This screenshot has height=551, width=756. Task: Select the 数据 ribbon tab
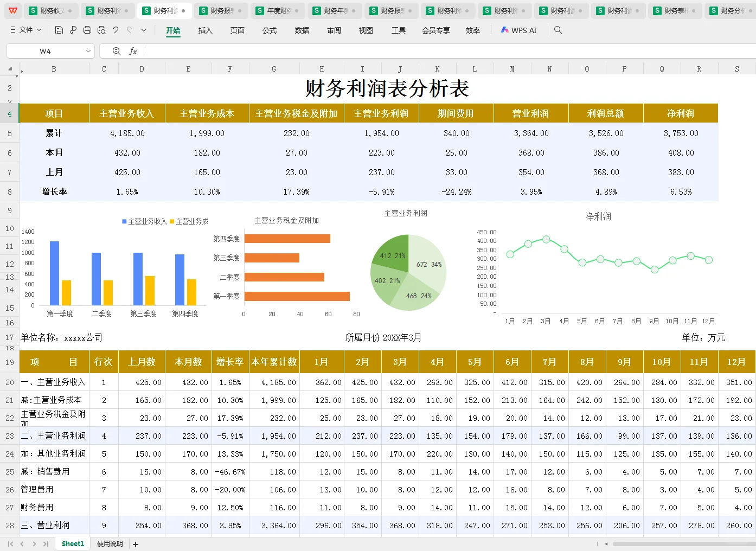[302, 30]
